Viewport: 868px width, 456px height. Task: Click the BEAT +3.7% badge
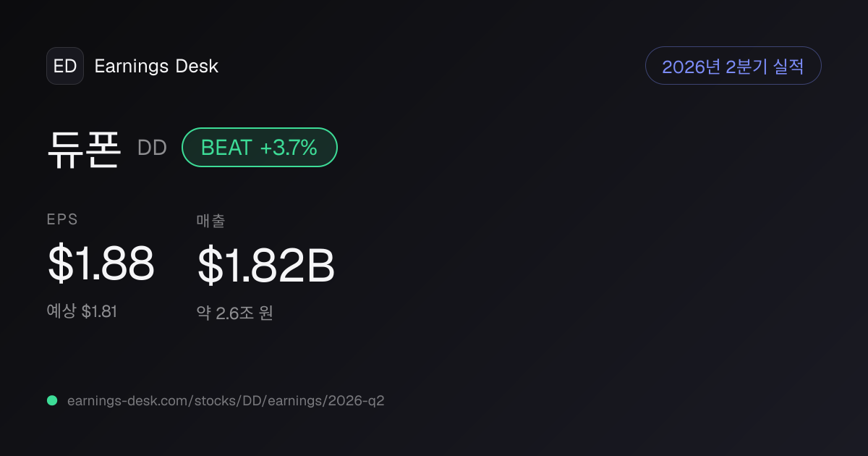click(x=259, y=148)
